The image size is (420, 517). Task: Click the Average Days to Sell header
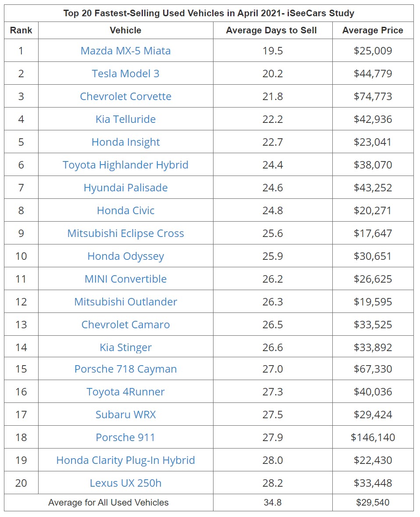(x=271, y=31)
